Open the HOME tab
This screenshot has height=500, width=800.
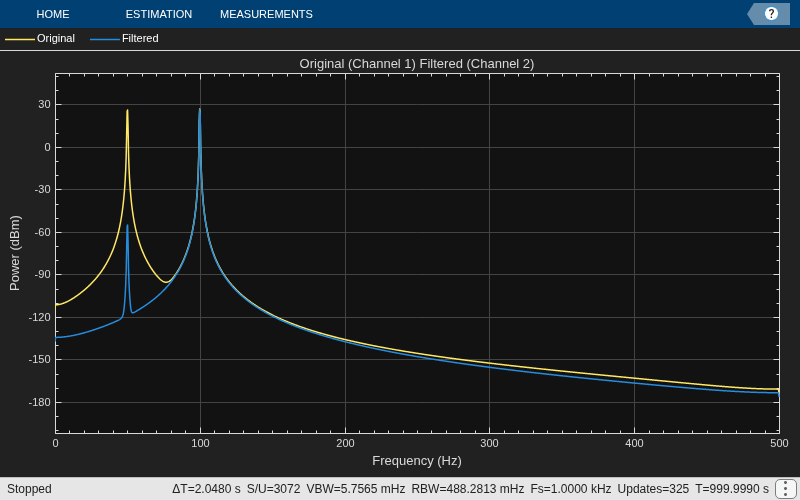53,14
